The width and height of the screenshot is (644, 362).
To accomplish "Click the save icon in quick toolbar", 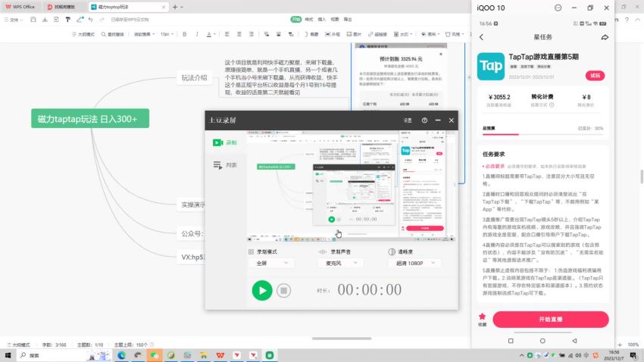I will [x=33, y=20].
